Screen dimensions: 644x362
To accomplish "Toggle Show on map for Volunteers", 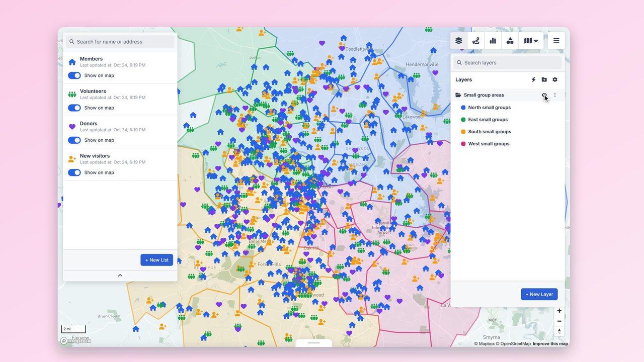I will click(x=74, y=108).
